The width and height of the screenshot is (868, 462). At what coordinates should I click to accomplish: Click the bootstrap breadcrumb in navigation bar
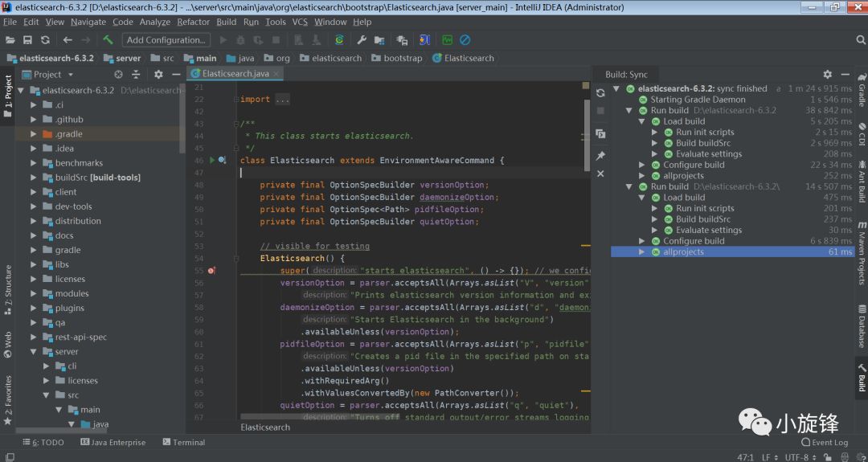click(402, 58)
